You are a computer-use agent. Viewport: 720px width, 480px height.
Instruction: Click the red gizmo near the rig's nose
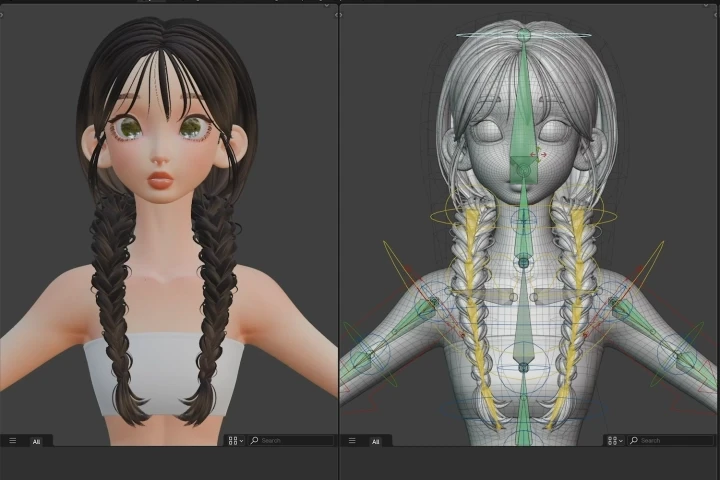[542, 155]
